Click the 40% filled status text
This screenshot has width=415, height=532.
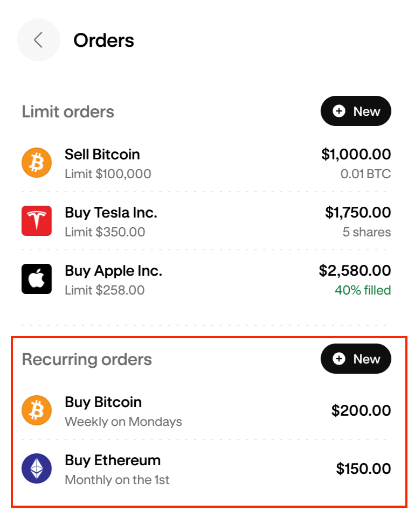363,290
